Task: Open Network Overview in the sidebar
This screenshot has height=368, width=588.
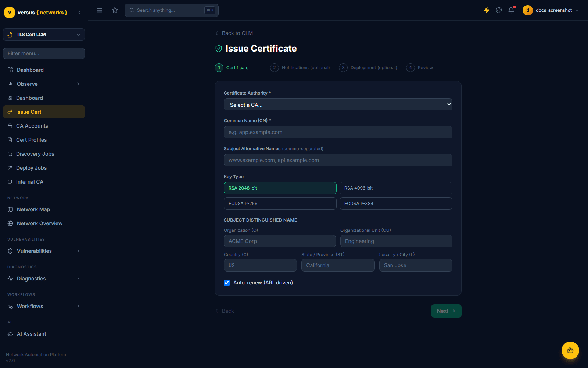Action: click(x=44, y=223)
